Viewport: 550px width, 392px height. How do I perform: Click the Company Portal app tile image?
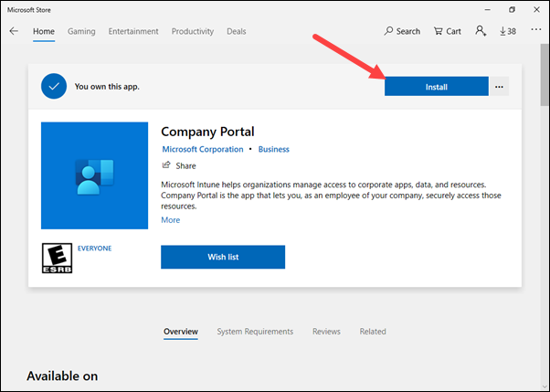[94, 175]
